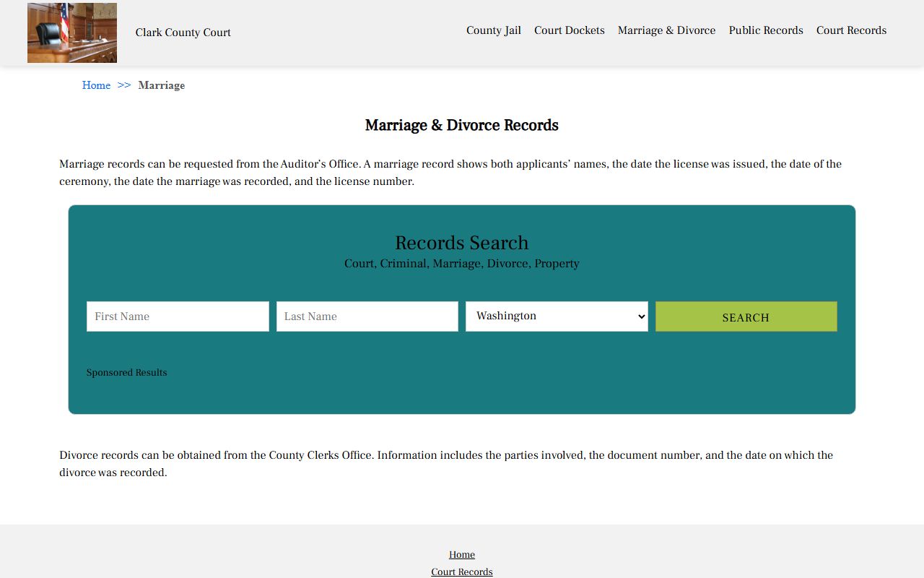
Task: Focus the First Name input field
Action: 178,316
